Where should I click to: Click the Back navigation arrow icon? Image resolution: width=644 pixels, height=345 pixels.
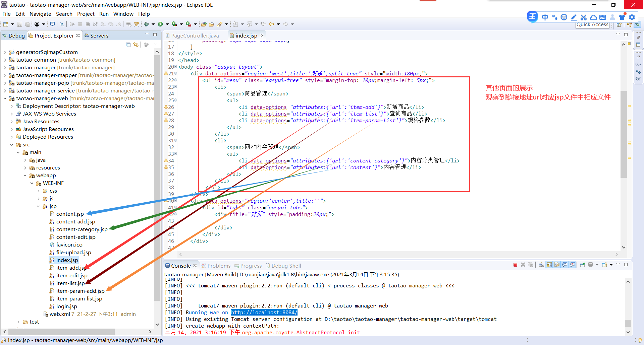tap(271, 24)
